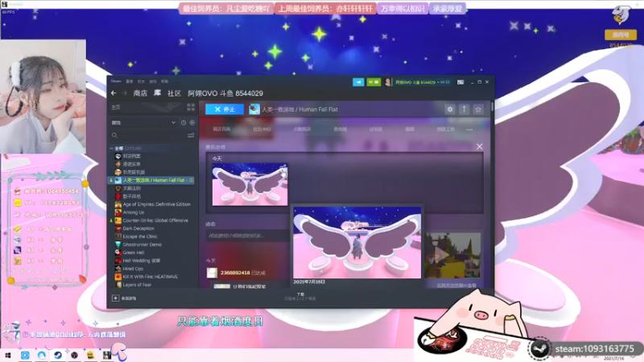Favorite Human Fall Flat with the star icon
This screenshot has height=362, width=644.
pos(477,109)
